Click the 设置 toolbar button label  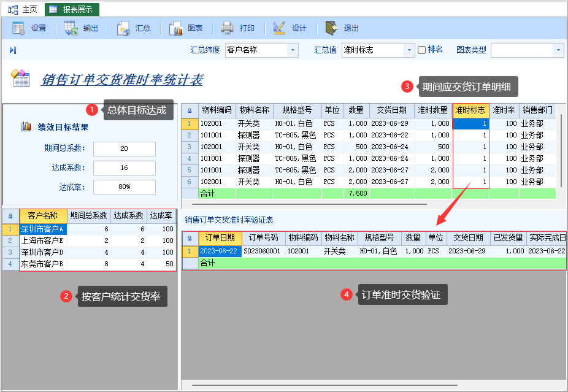point(39,28)
